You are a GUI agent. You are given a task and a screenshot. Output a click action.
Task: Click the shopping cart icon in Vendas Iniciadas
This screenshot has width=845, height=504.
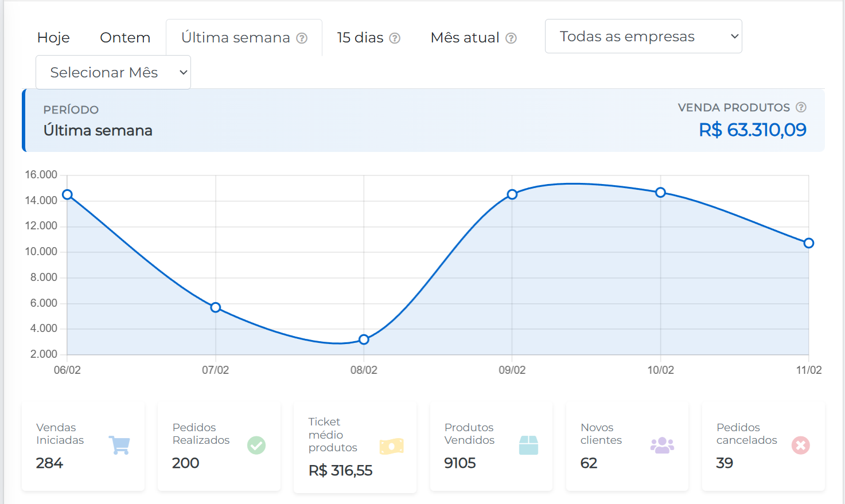click(119, 445)
